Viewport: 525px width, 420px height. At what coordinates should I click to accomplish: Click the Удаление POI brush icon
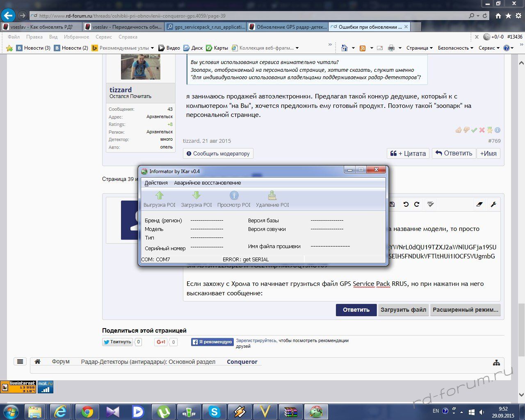click(x=272, y=196)
